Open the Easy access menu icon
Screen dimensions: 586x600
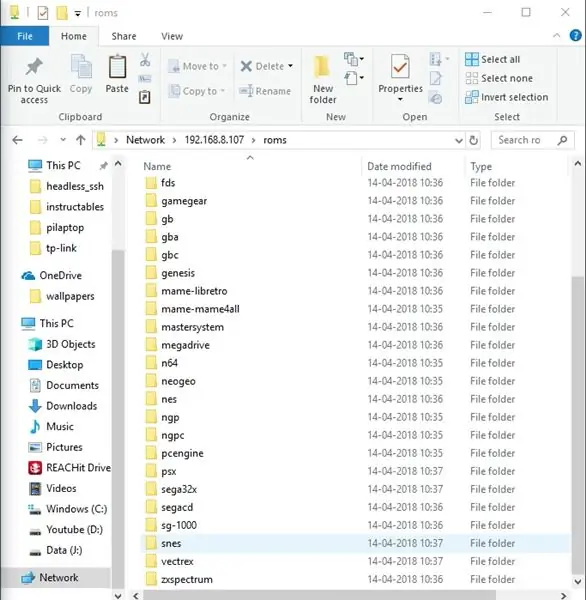(353, 78)
